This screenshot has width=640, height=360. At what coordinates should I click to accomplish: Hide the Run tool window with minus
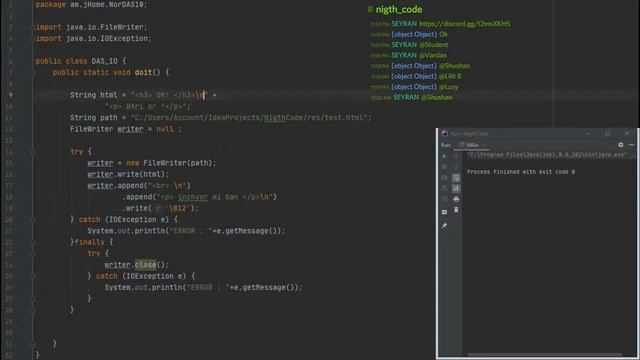(631, 145)
